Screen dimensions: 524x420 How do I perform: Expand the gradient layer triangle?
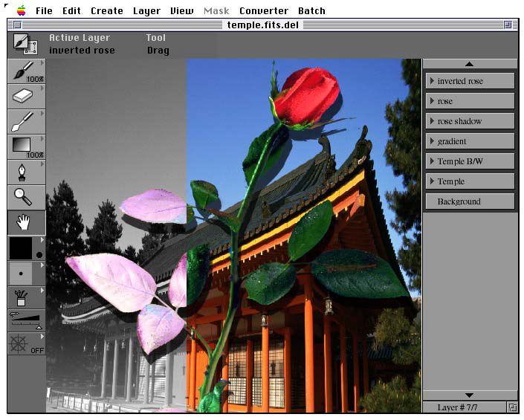pos(432,141)
